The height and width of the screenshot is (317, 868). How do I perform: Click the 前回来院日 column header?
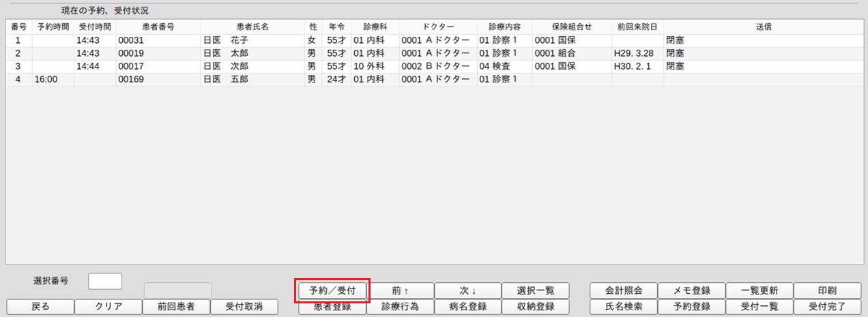pyautogui.click(x=637, y=27)
